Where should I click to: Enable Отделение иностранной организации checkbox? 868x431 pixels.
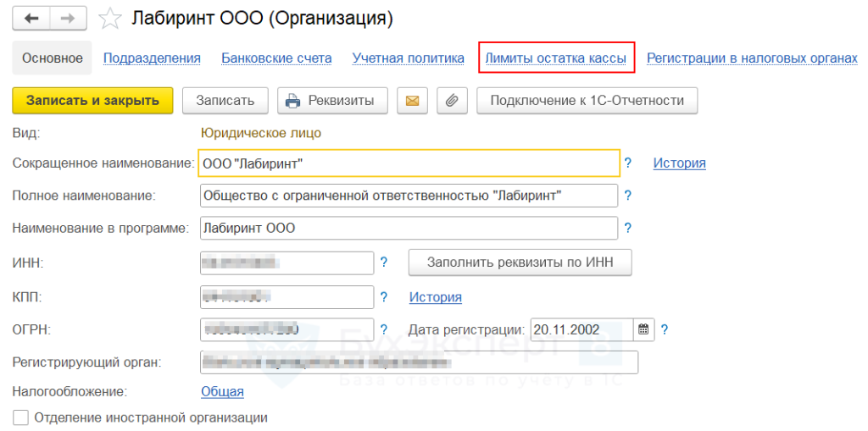click(x=21, y=417)
